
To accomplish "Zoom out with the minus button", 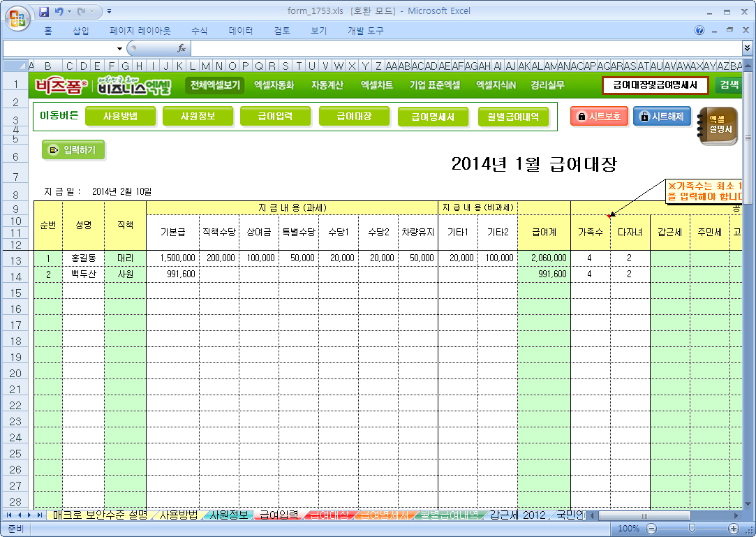I will (x=651, y=529).
